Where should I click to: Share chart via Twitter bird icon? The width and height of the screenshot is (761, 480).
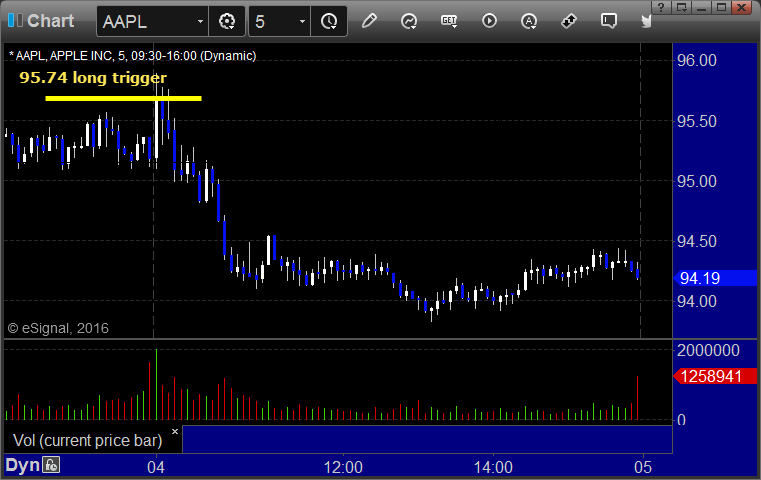646,21
